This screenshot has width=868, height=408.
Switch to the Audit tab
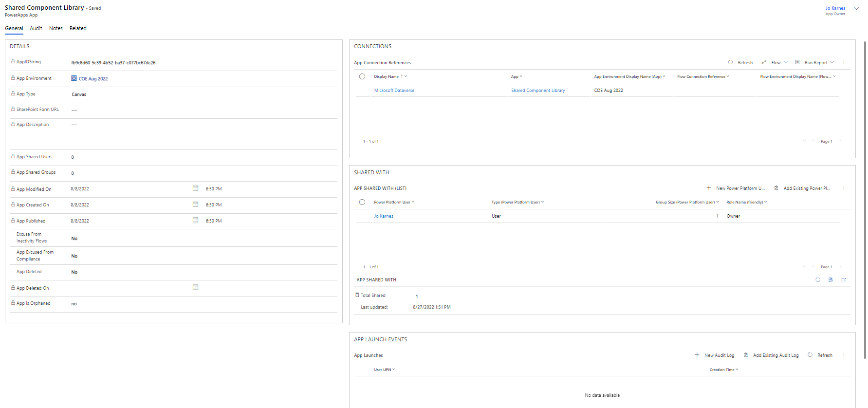36,28
